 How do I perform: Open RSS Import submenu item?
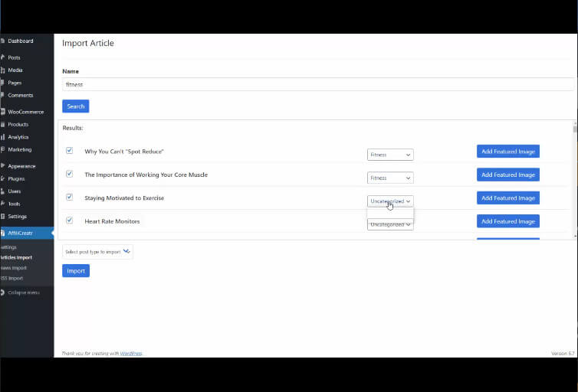[11, 278]
